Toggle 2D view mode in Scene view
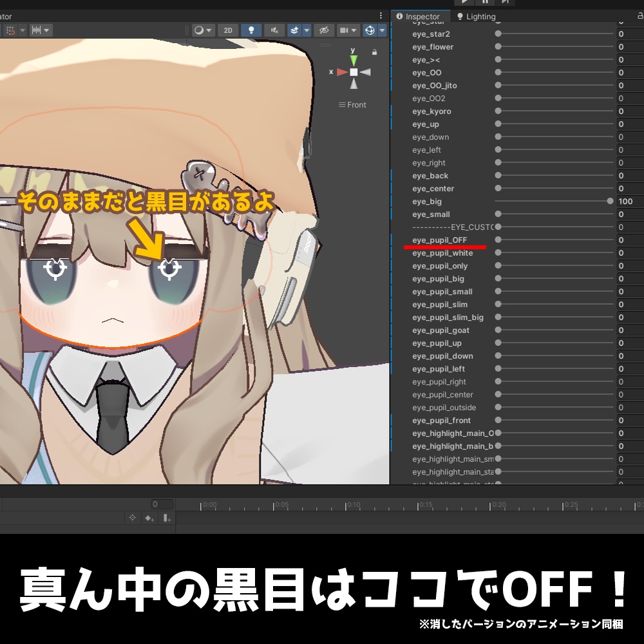Viewport: 644px width, 644px height. tap(228, 30)
